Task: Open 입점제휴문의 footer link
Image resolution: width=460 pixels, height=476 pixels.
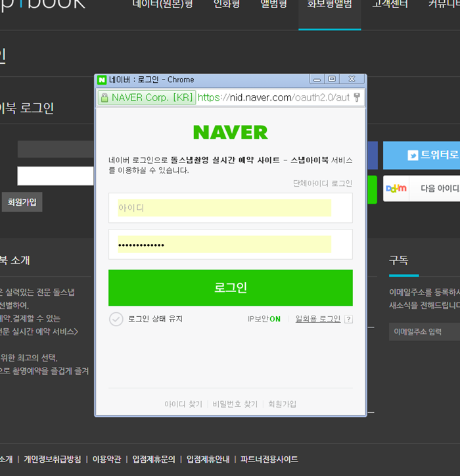Action: pos(154,460)
